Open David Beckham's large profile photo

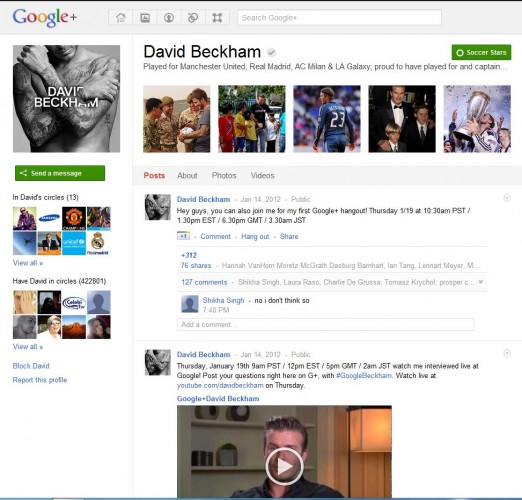tap(66, 99)
